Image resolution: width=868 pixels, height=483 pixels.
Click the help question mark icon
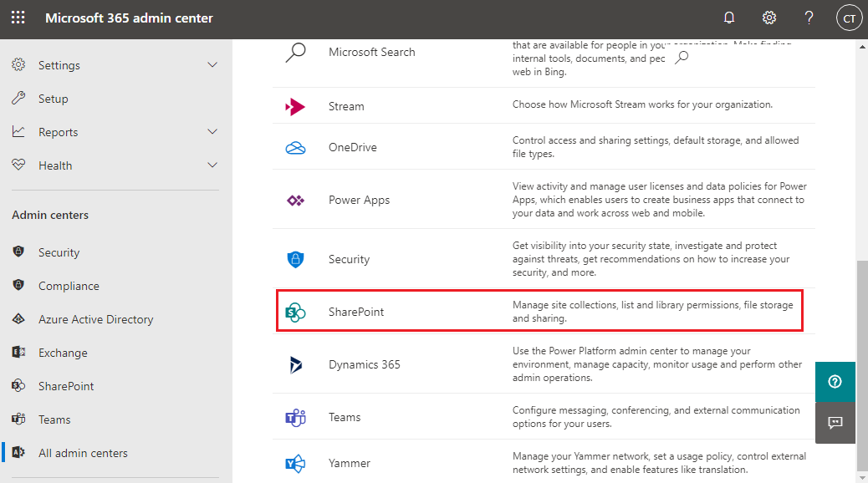click(x=809, y=18)
